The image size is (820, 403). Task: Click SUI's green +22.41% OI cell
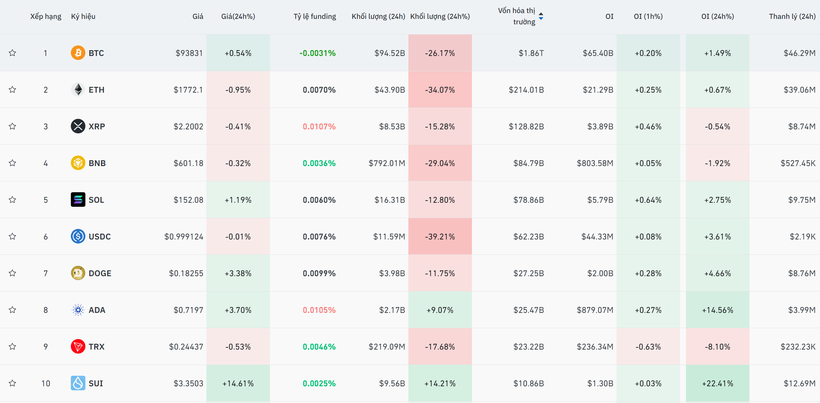[717, 383]
